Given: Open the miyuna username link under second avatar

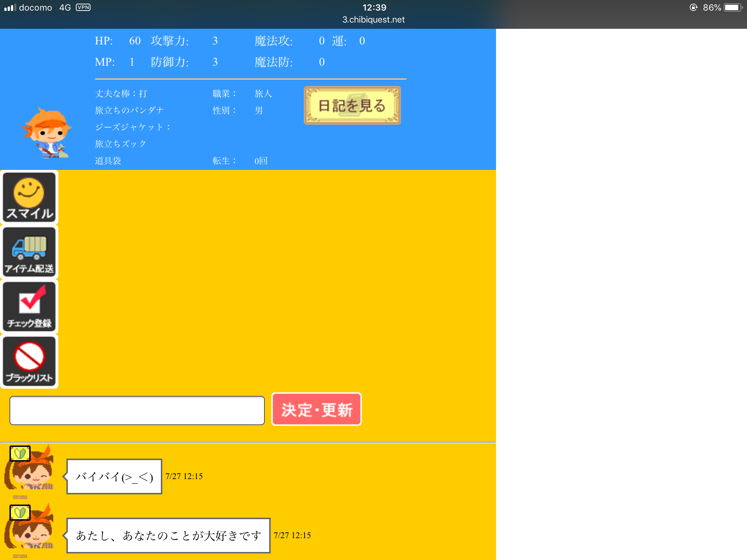Looking at the screenshot, I should [x=20, y=555].
